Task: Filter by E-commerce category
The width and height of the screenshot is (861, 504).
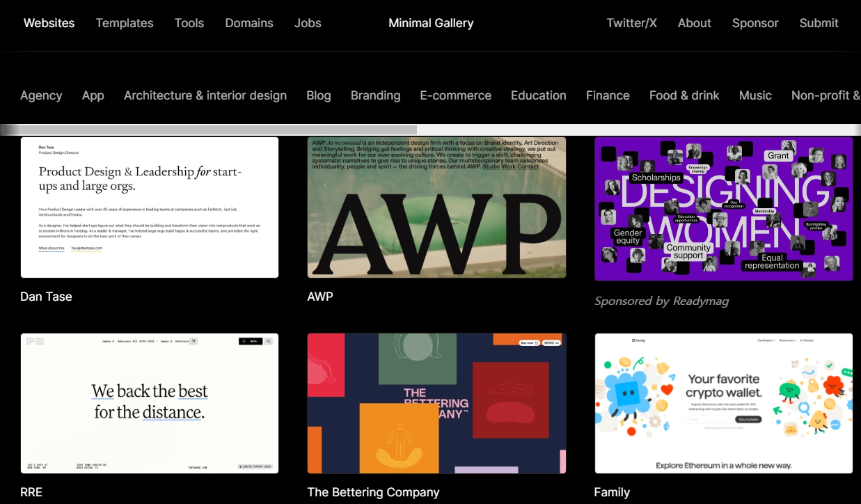Action: (456, 95)
